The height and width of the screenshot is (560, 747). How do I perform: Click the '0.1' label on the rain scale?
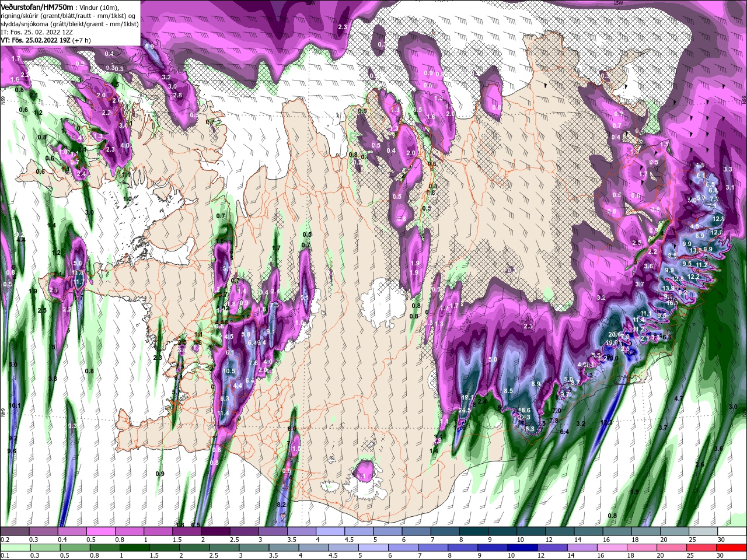[5, 555]
